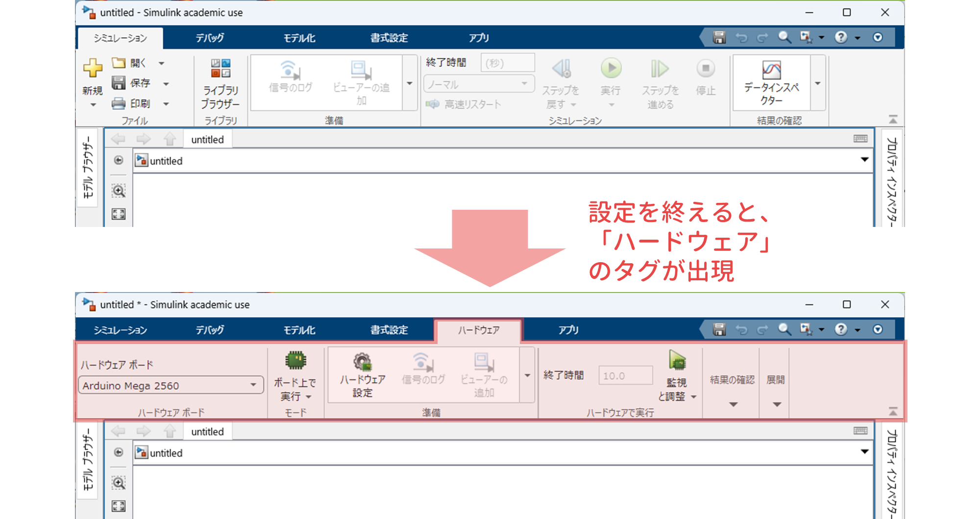Expand the 保存 dropdown arrow

pos(166,84)
